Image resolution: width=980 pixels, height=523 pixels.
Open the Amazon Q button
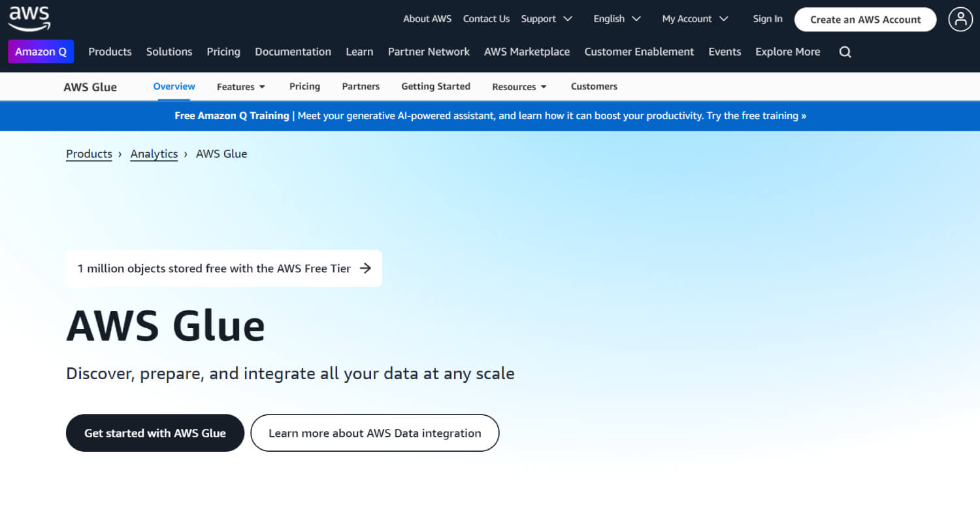(41, 52)
